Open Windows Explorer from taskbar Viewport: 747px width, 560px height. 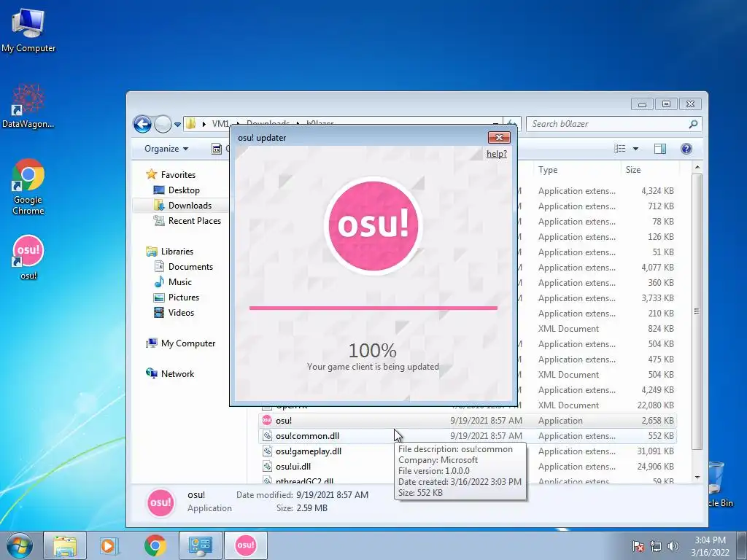65,545
